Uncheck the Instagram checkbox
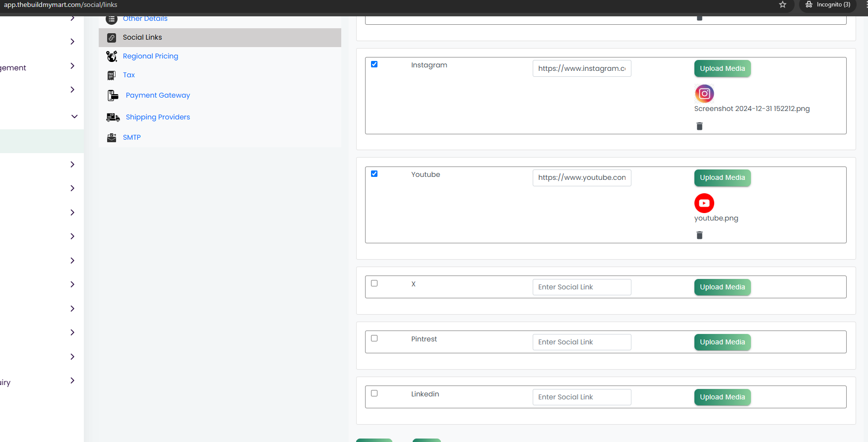The width and height of the screenshot is (868, 442). 374,64
